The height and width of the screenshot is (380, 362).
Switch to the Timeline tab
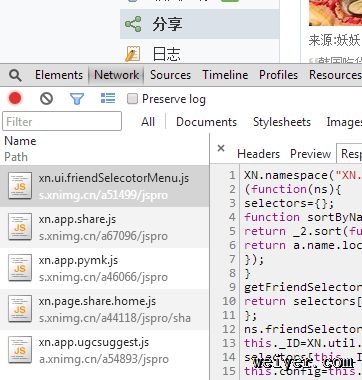225,75
